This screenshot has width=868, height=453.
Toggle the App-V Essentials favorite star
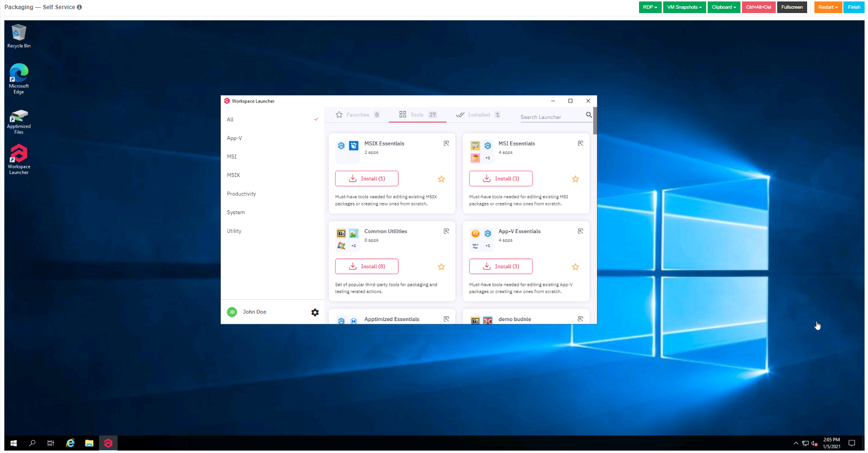tap(575, 266)
